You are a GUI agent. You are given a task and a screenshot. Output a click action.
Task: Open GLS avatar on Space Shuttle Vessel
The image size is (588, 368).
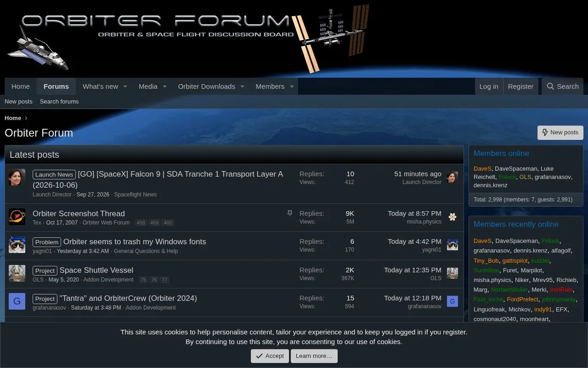tap(17, 273)
